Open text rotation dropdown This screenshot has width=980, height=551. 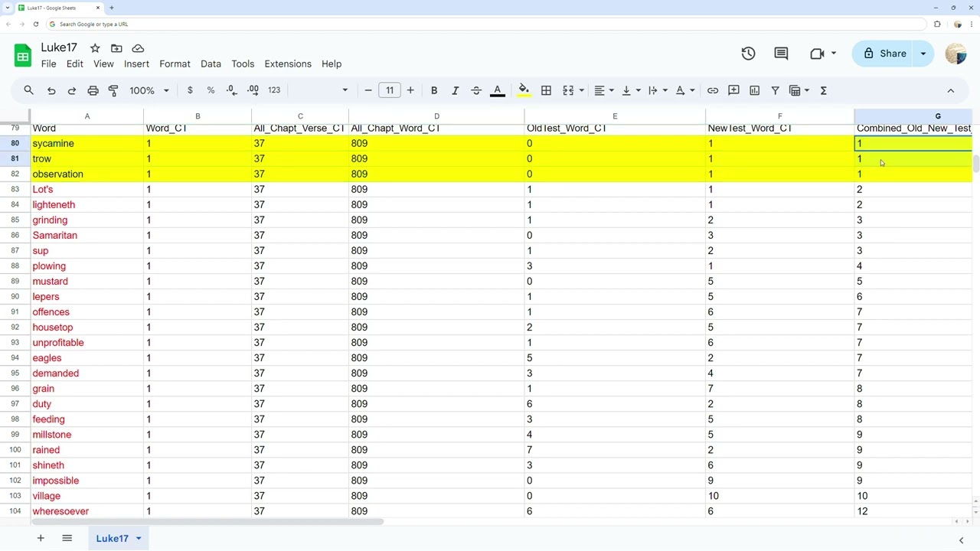click(x=684, y=90)
